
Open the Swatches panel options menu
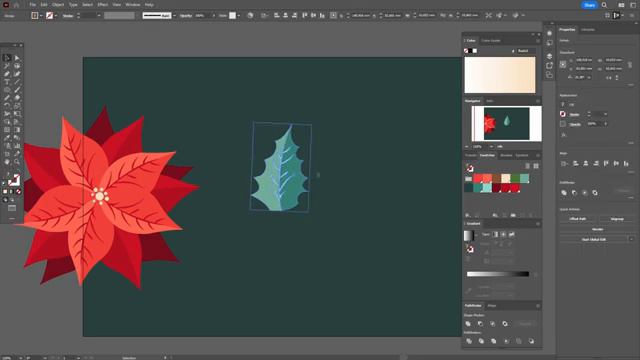pos(538,156)
